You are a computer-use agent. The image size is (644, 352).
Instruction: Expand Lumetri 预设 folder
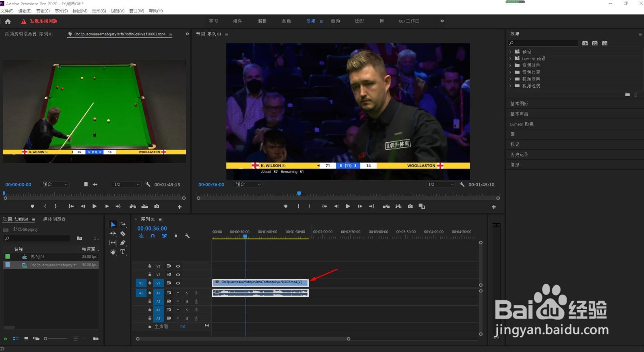(x=510, y=59)
